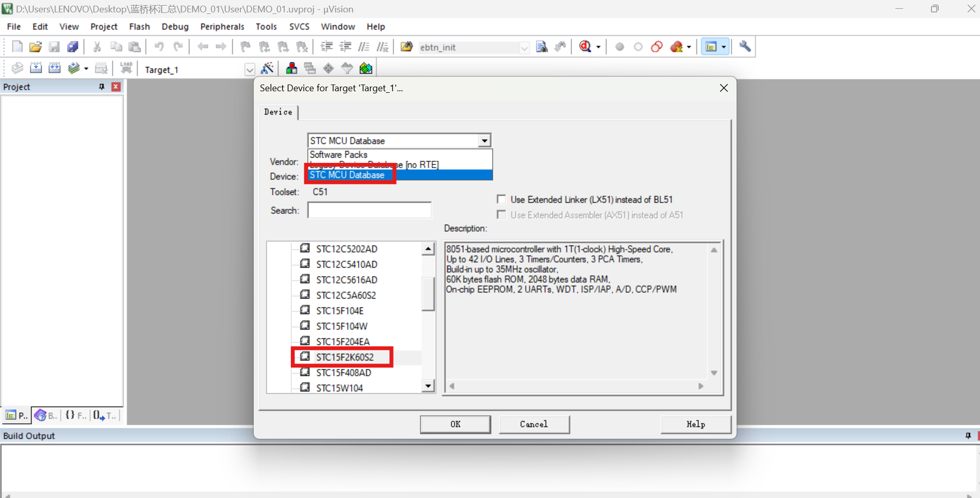The width and height of the screenshot is (980, 498).
Task: Close the Select Device dialog
Action: tap(724, 88)
